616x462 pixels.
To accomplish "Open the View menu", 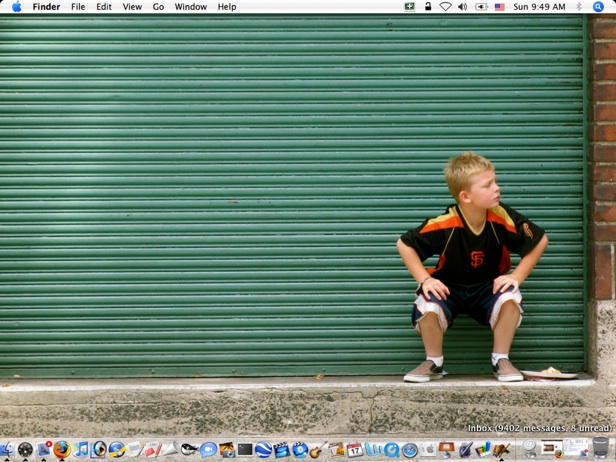I will coord(132,7).
